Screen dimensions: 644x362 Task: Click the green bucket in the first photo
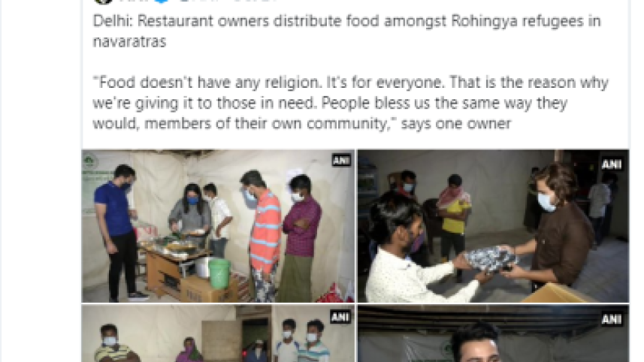point(219,273)
